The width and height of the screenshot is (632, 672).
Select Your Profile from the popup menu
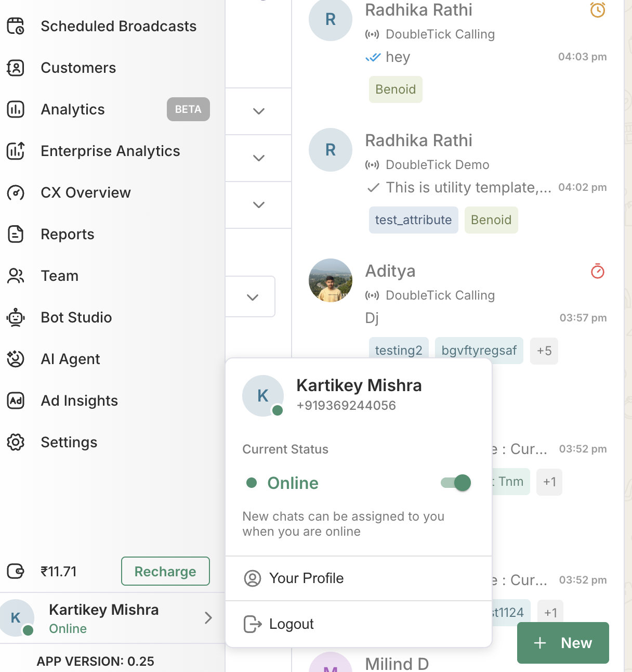pyautogui.click(x=306, y=578)
